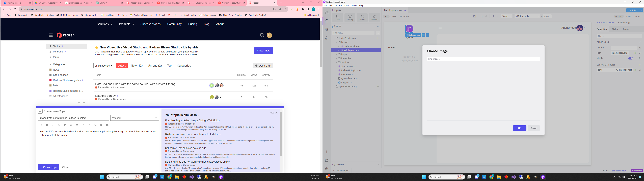
Task: Open File Explorer from the left taskbar
Action: [x=177, y=177]
